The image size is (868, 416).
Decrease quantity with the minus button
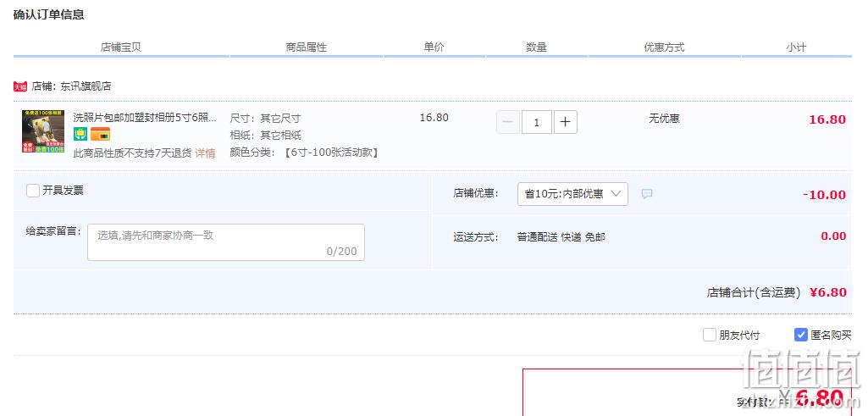pos(507,122)
